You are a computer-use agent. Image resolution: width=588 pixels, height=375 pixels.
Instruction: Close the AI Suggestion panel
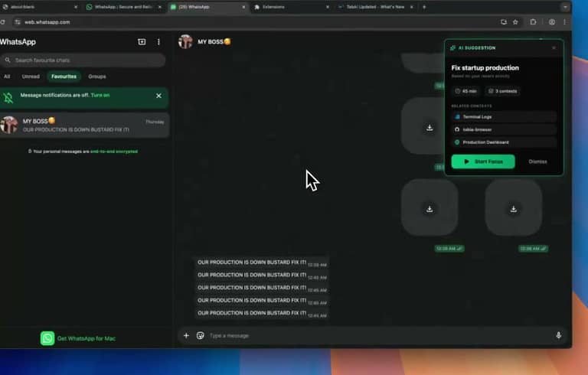[554, 47]
